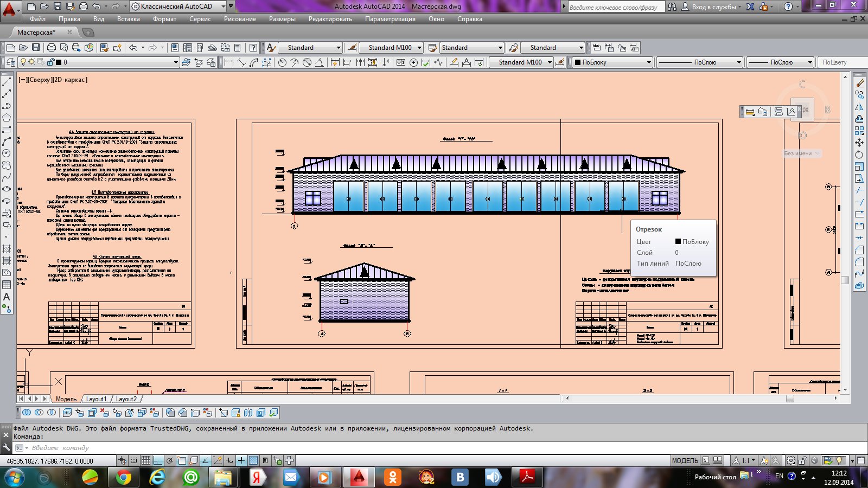Click the Save drawing icon in the standard toolbar

(36, 48)
